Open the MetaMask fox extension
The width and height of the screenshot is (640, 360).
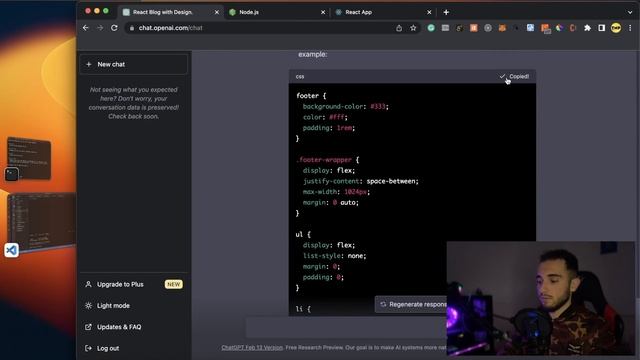502,28
